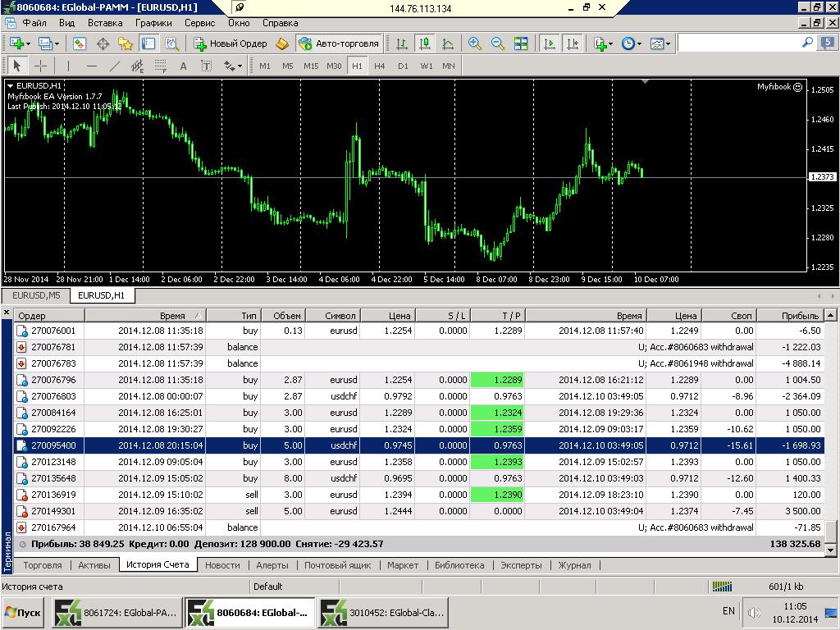Viewport: 840px width, 630px height.
Task: Switch timeframe to D1
Action: tap(403, 66)
